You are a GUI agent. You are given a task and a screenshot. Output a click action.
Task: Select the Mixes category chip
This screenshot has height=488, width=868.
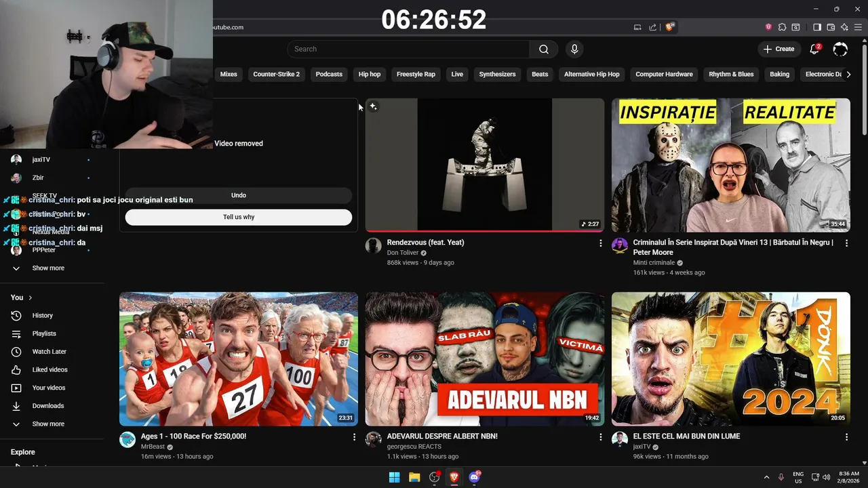click(229, 74)
